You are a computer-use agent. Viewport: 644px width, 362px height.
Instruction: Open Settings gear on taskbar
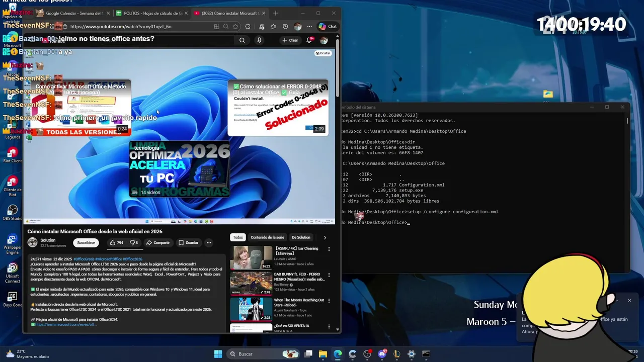411,354
